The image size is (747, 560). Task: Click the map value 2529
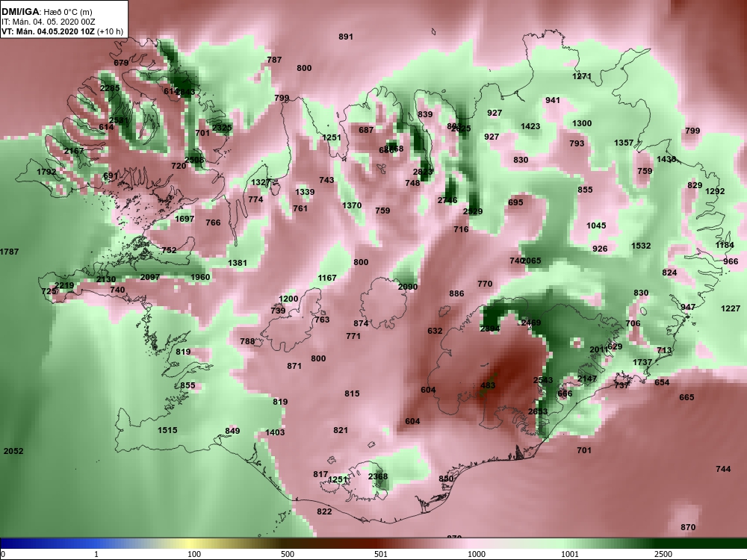pos(473,211)
